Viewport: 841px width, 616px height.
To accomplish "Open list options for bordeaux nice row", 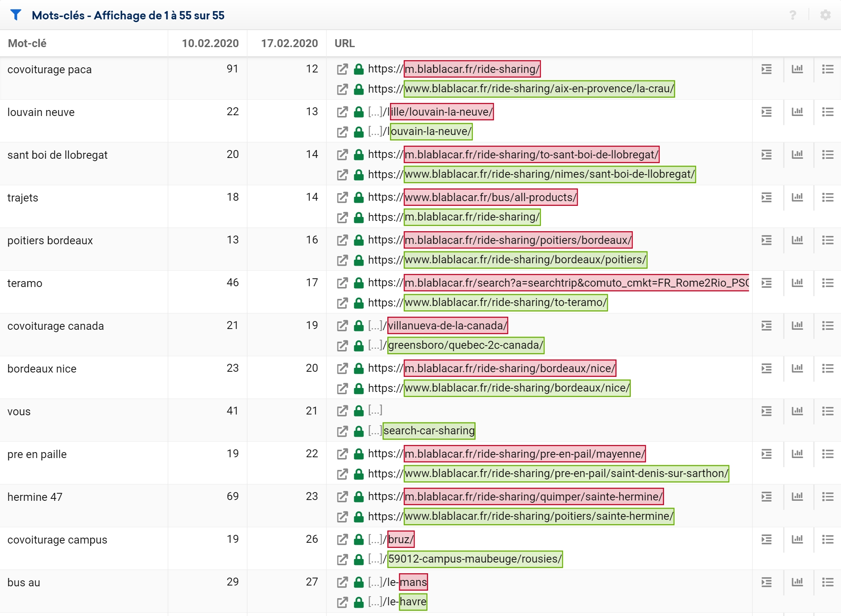I will pos(828,369).
